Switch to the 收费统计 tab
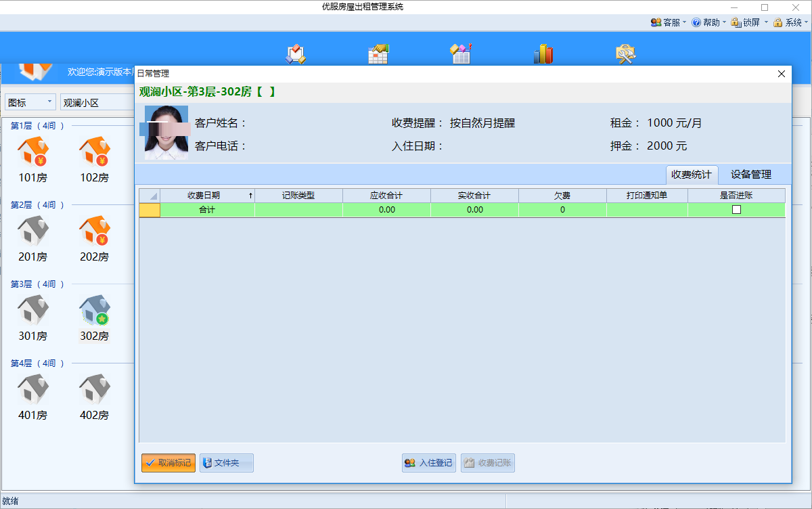 pyautogui.click(x=692, y=174)
